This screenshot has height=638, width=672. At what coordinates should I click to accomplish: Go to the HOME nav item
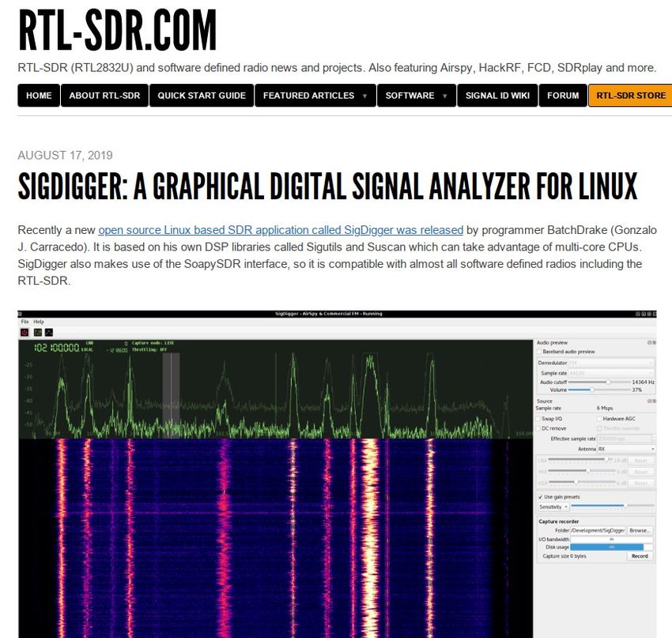[x=39, y=96]
